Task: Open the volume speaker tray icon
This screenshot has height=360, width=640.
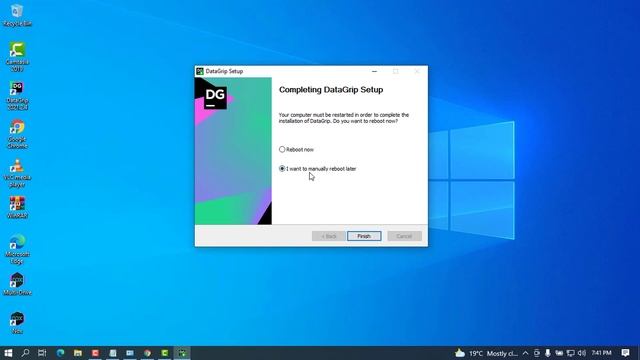Action: coord(582,353)
